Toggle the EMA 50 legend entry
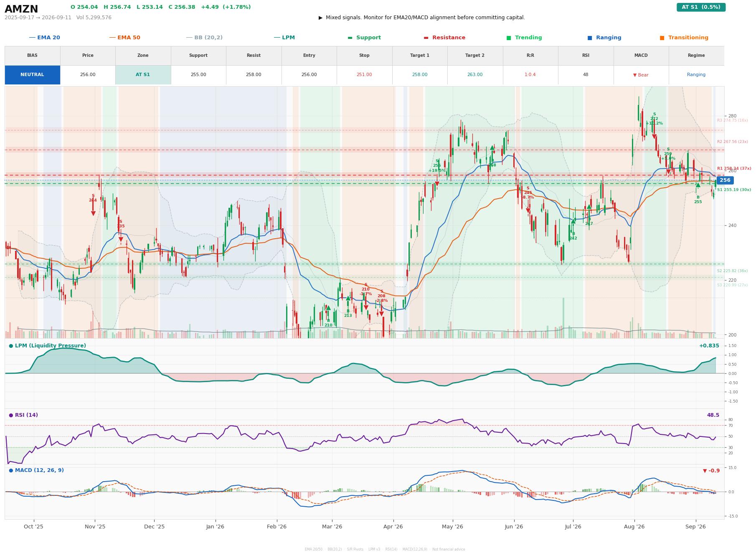 pyautogui.click(x=124, y=38)
